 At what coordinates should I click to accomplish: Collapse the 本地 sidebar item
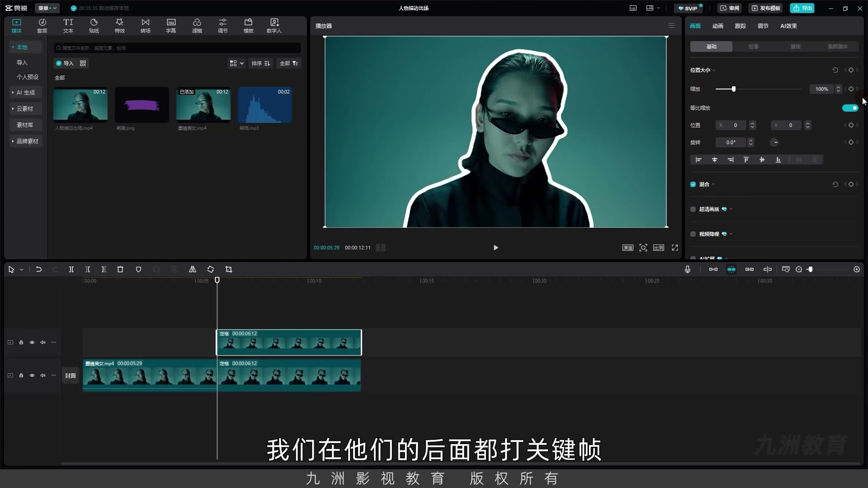26,47
